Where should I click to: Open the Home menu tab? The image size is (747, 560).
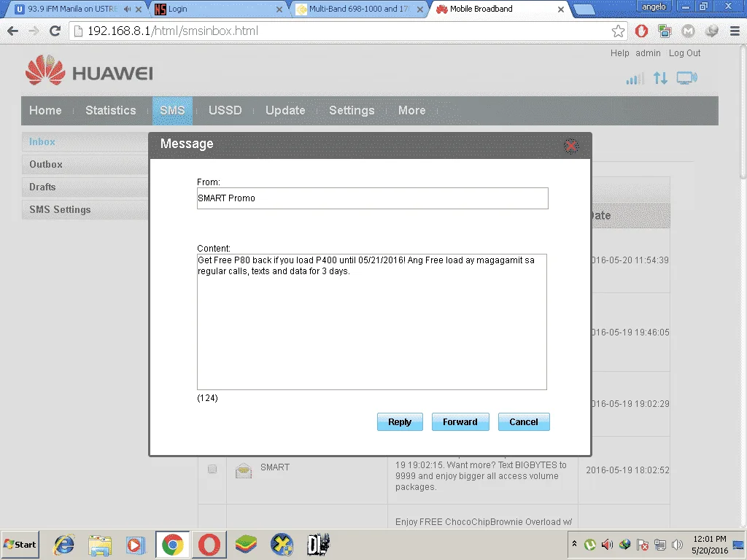45,111
